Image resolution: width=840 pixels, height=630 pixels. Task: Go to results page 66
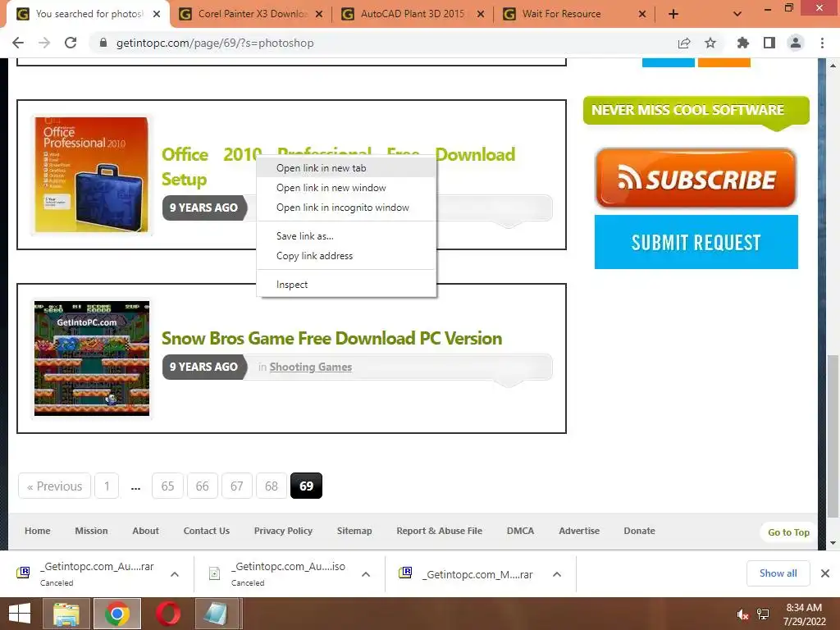202,486
